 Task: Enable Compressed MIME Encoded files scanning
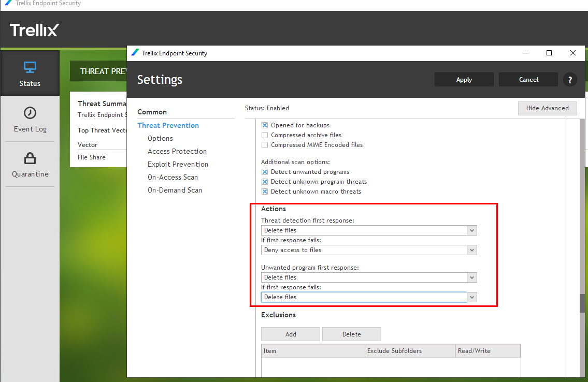(265, 144)
